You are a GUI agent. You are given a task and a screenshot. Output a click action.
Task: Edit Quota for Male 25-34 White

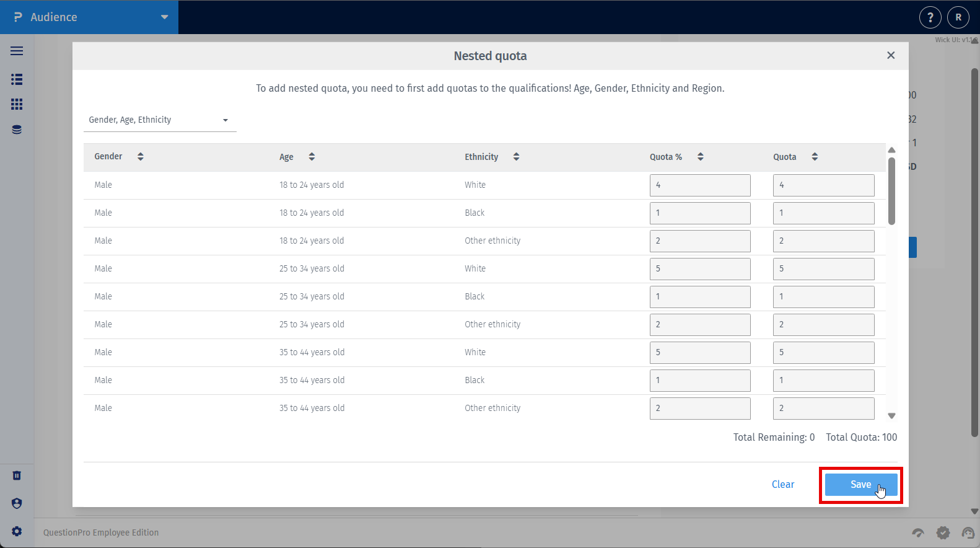pos(824,269)
